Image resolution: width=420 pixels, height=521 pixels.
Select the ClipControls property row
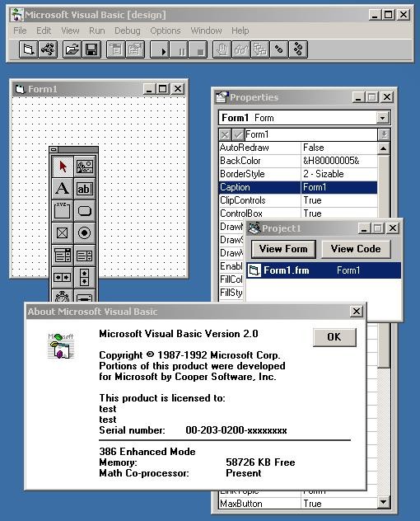pyautogui.click(x=298, y=200)
